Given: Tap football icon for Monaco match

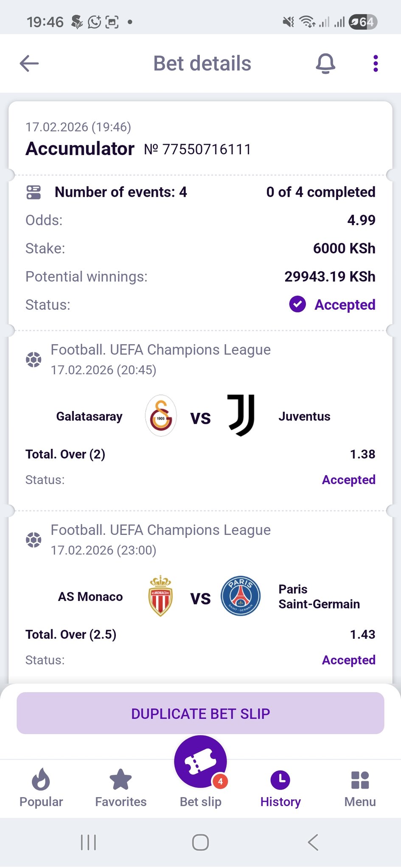Looking at the screenshot, I should [34, 540].
